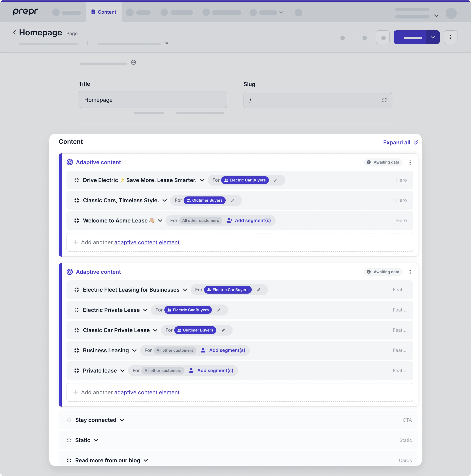Click the back arrow beside Homepage

(15, 32)
